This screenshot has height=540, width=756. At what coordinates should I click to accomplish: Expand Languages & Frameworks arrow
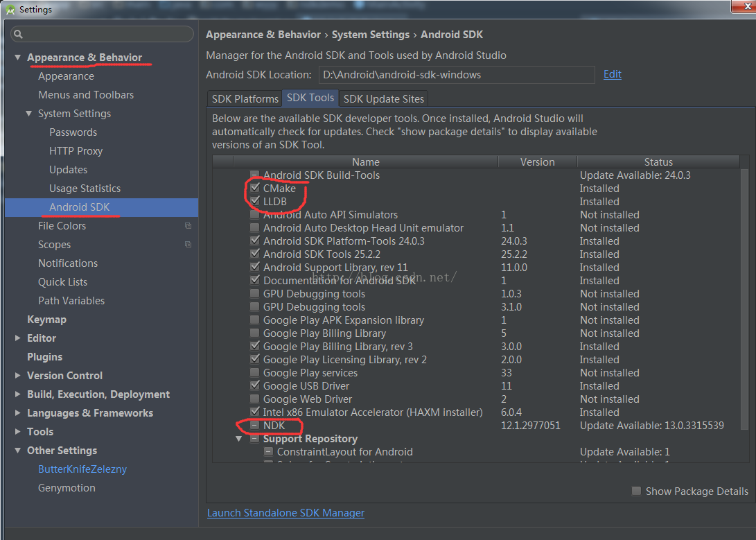coord(18,412)
